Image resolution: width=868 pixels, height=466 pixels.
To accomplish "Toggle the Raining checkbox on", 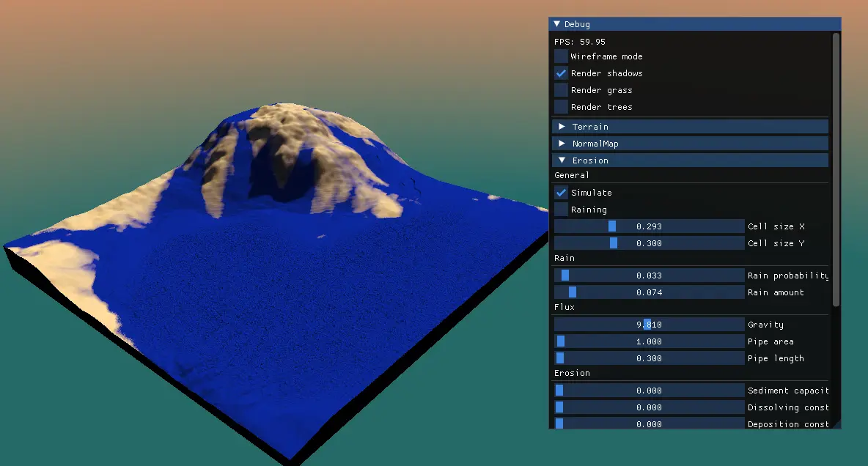I will [561, 210].
